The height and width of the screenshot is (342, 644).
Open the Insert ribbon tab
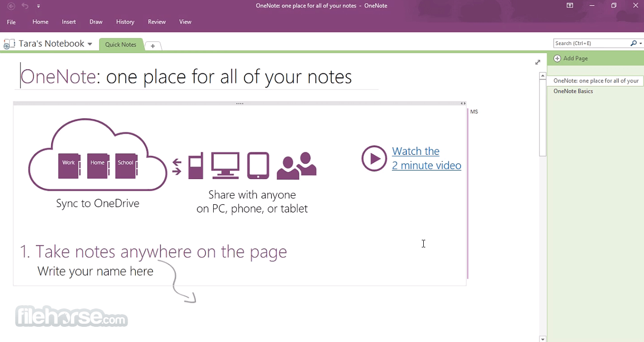pyautogui.click(x=69, y=22)
